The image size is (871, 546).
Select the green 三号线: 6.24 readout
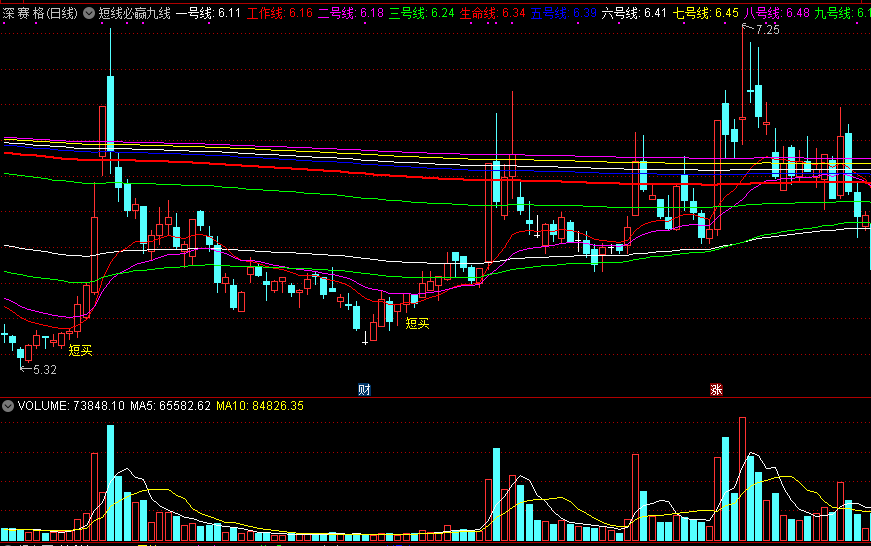pyautogui.click(x=422, y=13)
